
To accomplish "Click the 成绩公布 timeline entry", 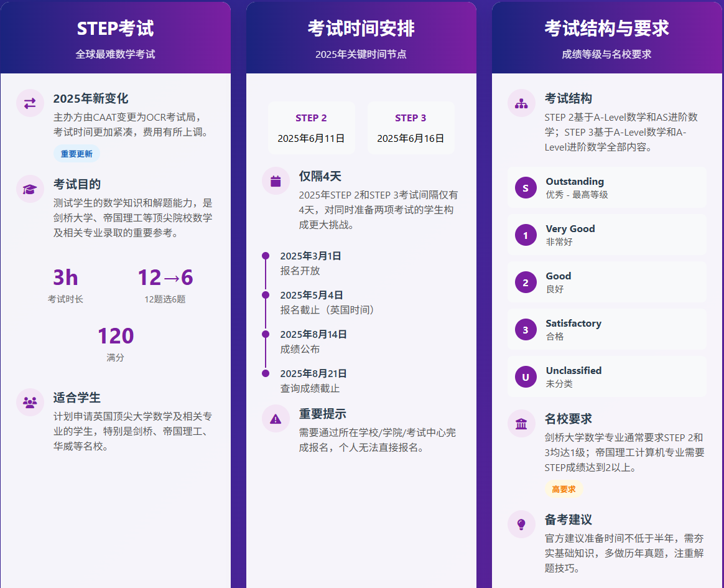I will 300,349.
